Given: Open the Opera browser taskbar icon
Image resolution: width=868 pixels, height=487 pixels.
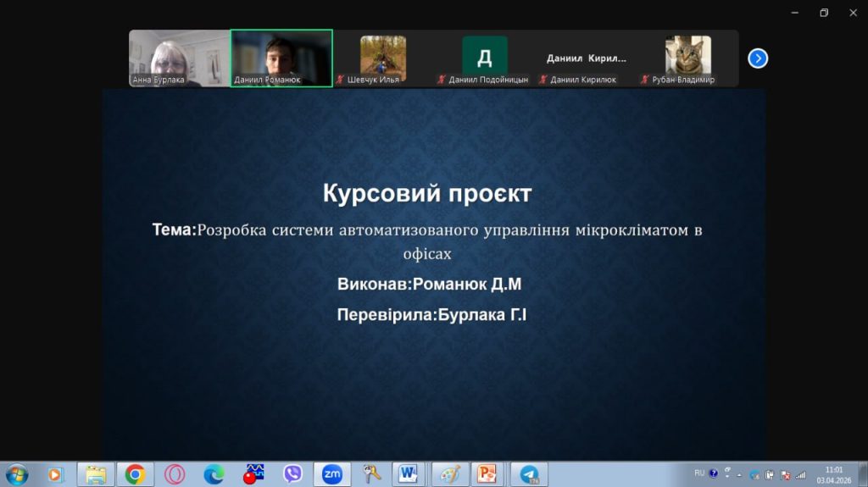Looking at the screenshot, I should [175, 474].
